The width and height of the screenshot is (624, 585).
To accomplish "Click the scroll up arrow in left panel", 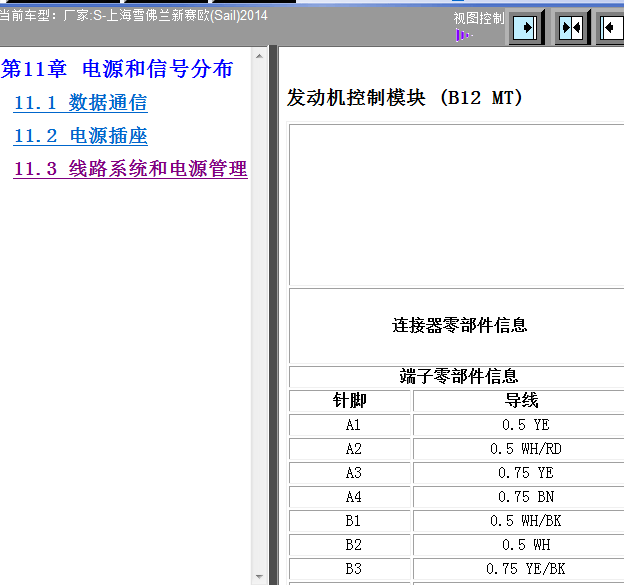I will pos(259,56).
